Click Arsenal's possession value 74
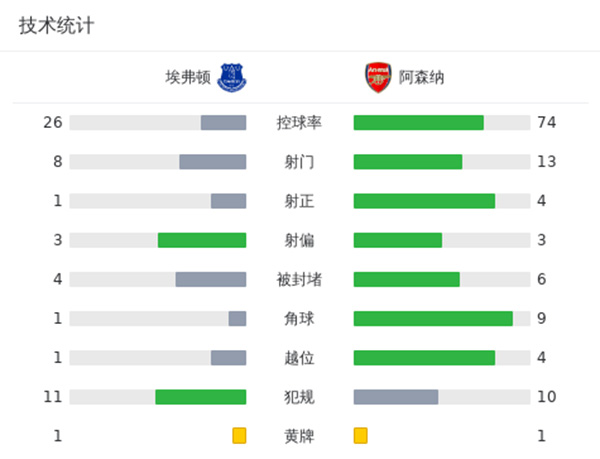Screen dimensions: 600x459 pos(546,123)
